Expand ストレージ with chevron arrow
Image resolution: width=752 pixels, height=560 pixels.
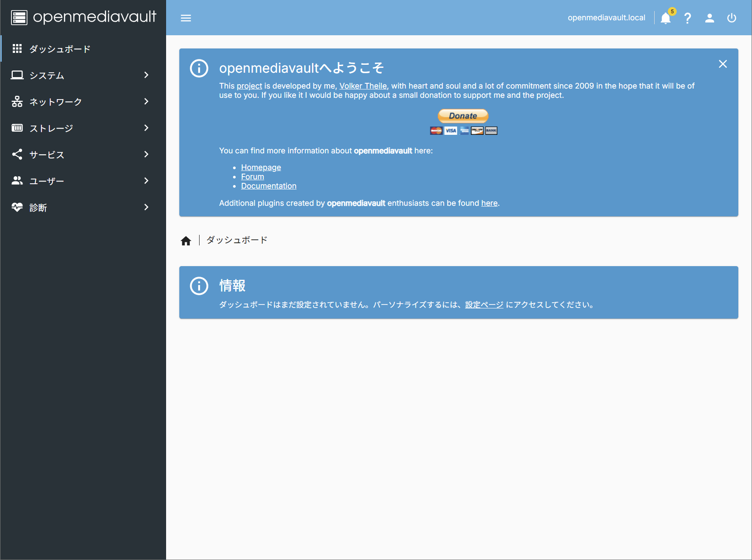click(x=146, y=128)
